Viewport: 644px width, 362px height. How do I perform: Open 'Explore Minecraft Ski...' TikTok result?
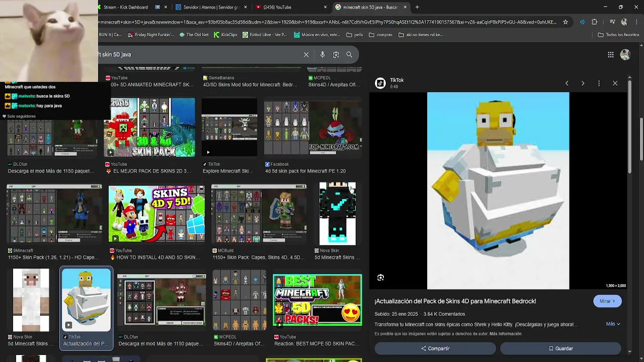[227, 171]
